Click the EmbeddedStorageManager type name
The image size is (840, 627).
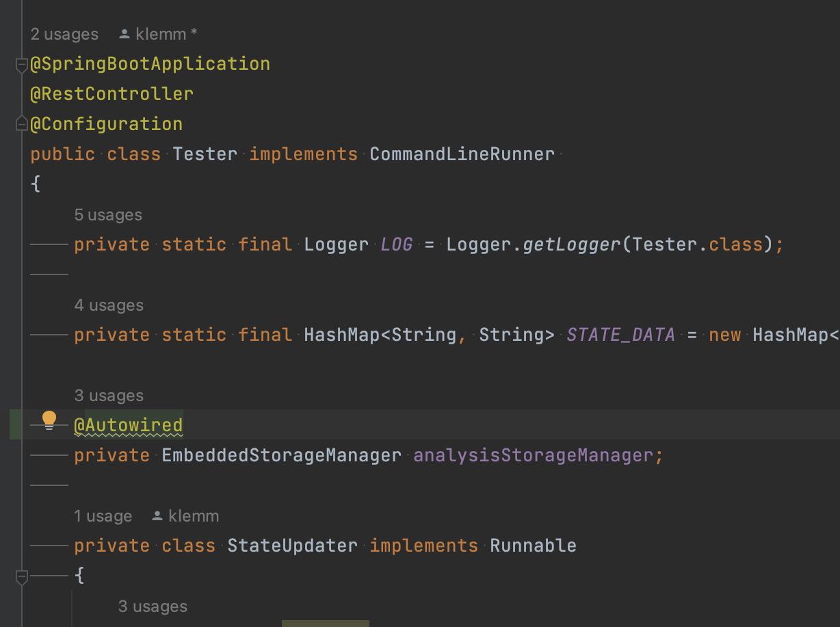coord(280,455)
